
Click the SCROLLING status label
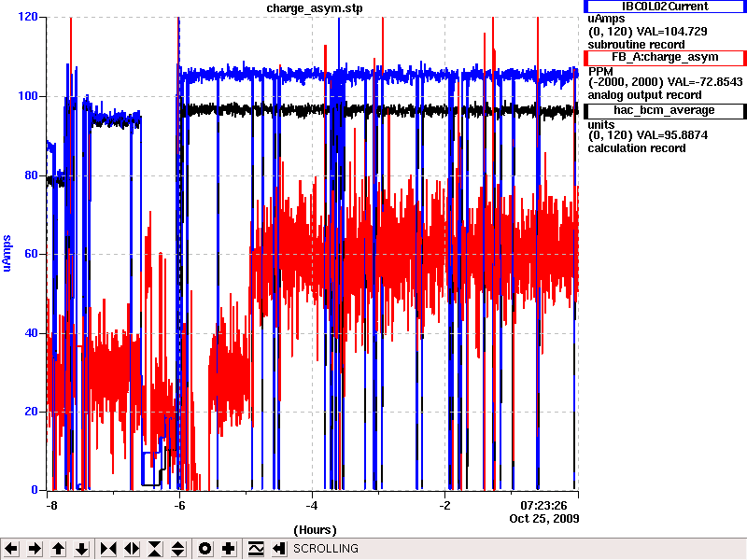click(x=326, y=549)
